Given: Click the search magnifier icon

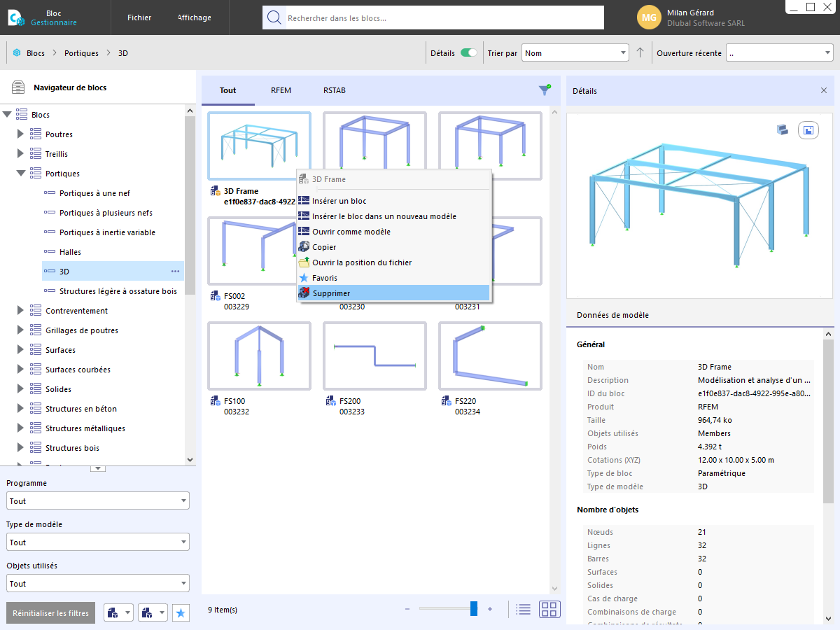Looking at the screenshot, I should (x=274, y=17).
